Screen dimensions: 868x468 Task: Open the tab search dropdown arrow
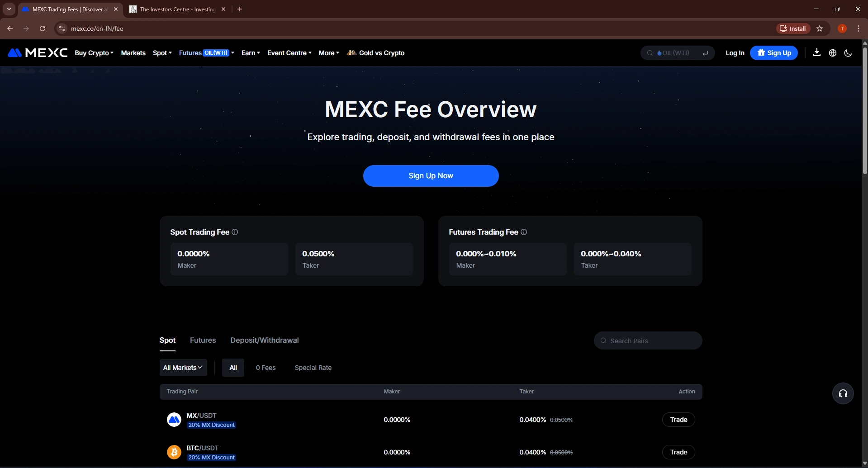pos(9,9)
